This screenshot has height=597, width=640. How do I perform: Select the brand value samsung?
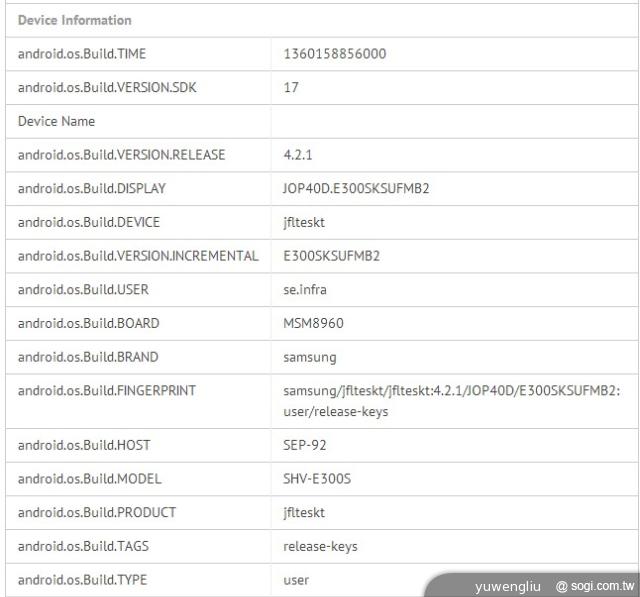pos(310,357)
